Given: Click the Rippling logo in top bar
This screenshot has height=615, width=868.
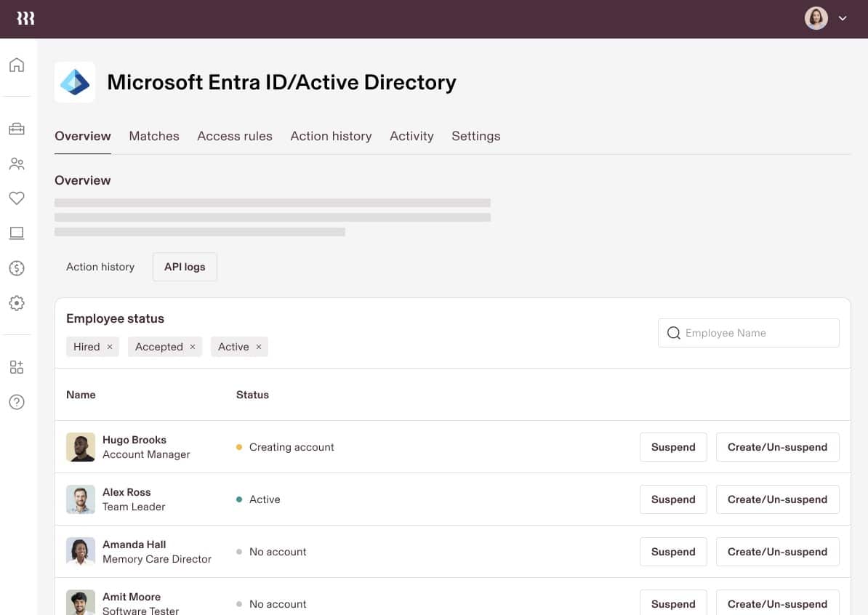Looking at the screenshot, I should tap(25, 18).
